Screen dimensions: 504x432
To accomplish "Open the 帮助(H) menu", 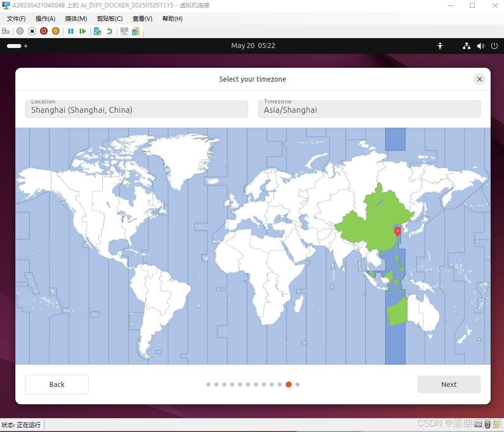I will point(172,19).
